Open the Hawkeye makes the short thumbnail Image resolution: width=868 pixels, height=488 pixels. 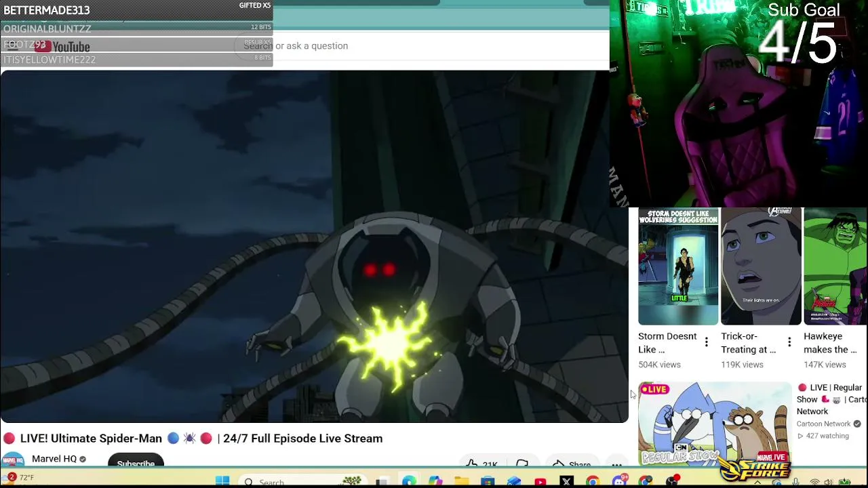[835, 267]
